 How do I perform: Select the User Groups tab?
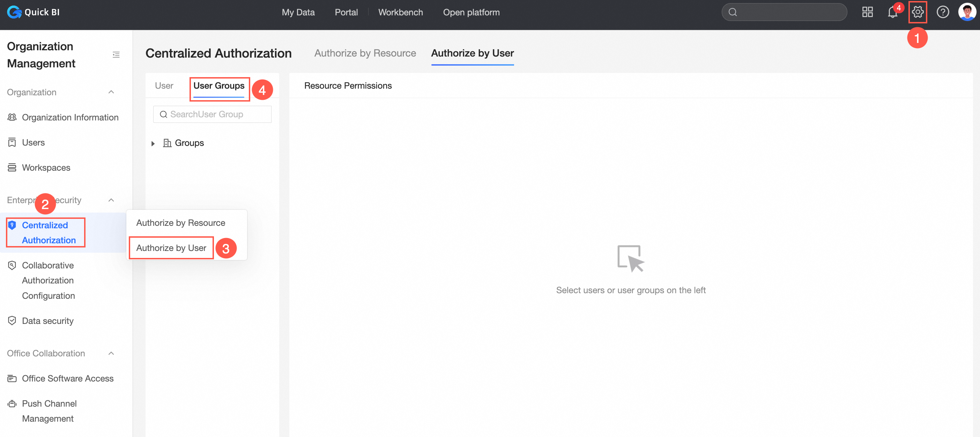(x=219, y=86)
